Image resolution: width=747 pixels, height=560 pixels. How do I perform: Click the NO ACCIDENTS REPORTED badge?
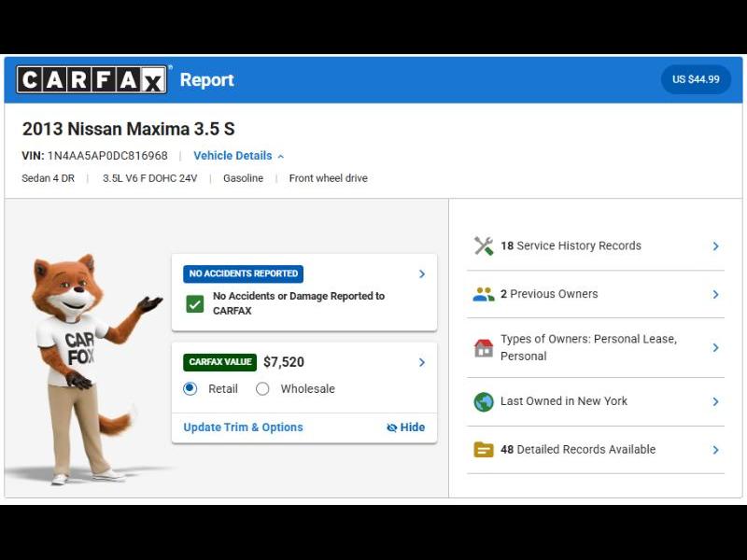243,273
